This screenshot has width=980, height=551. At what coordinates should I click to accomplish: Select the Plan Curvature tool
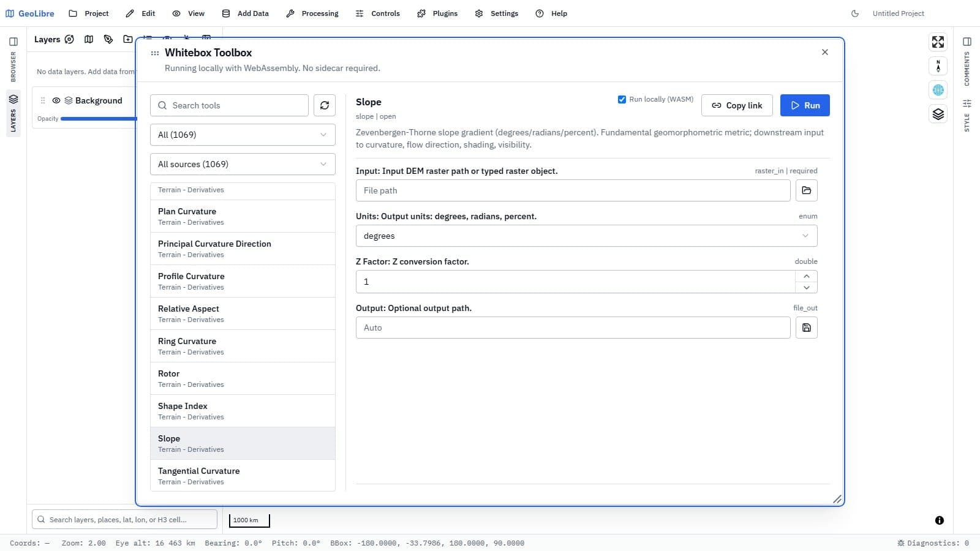(x=243, y=216)
